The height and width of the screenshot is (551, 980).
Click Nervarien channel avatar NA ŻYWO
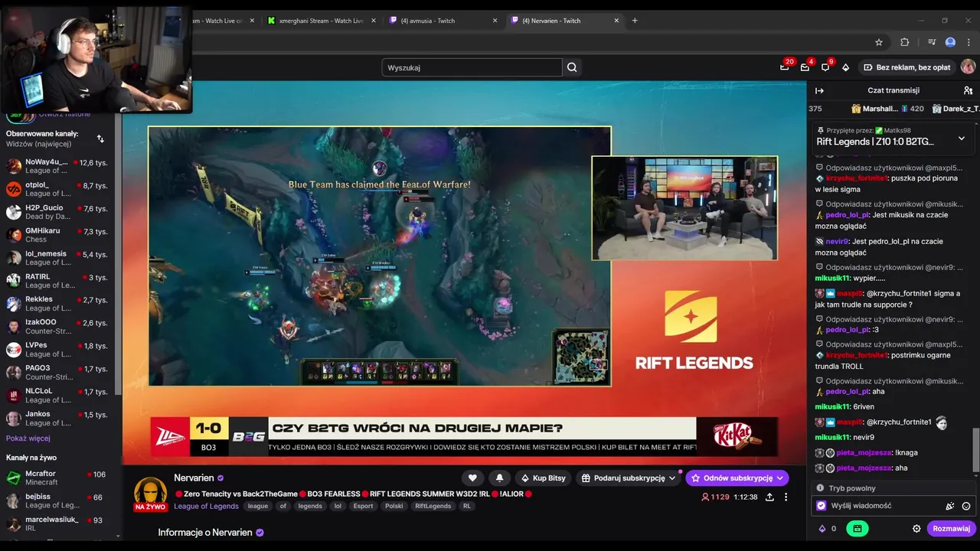pyautogui.click(x=151, y=494)
